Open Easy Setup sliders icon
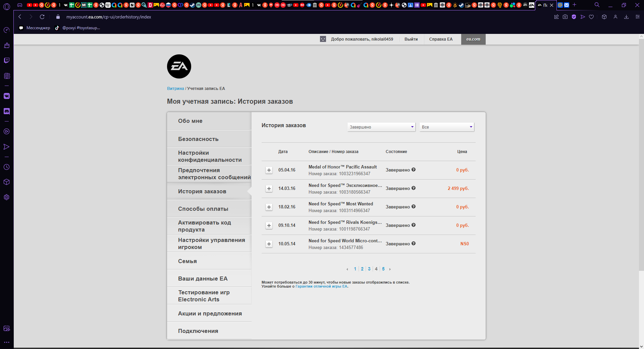644x349 pixels. pyautogui.click(x=638, y=17)
